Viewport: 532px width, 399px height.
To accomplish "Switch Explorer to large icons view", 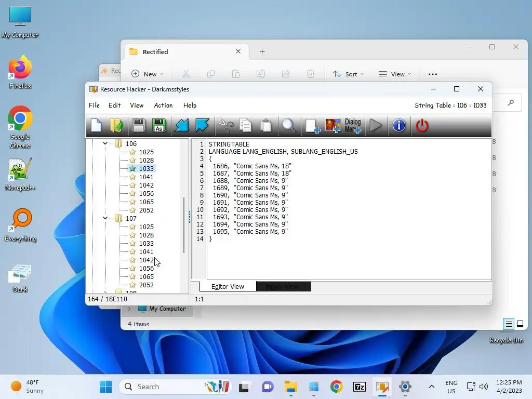I will 520,324.
